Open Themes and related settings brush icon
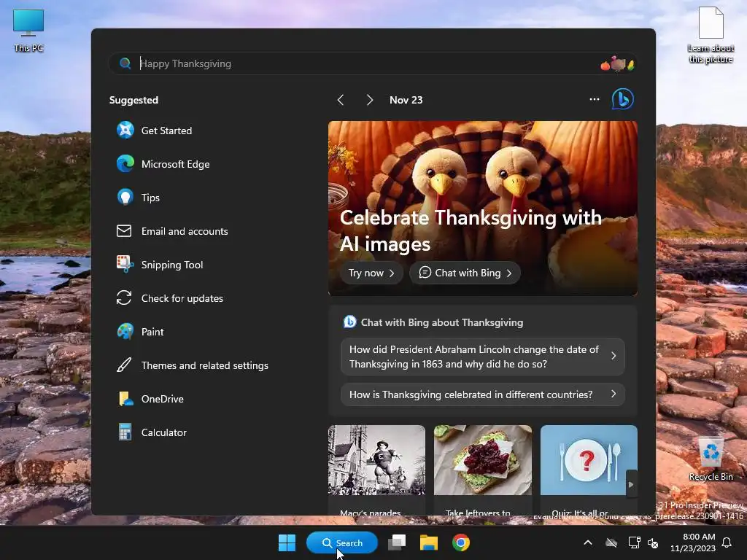Image resolution: width=747 pixels, height=560 pixels. click(x=124, y=365)
